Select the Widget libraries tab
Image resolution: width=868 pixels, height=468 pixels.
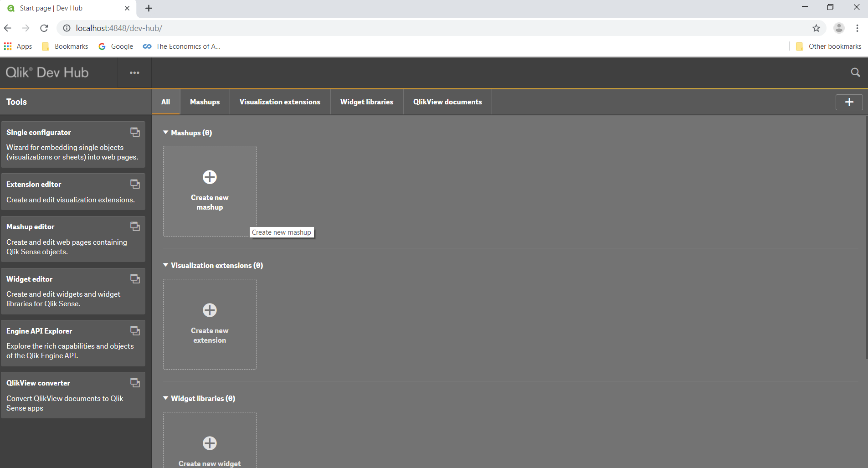(366, 102)
